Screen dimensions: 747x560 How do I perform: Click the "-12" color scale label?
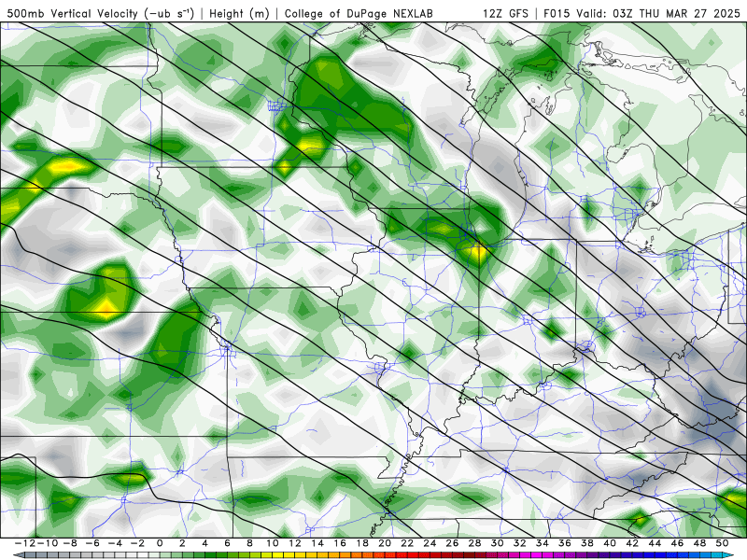coord(24,543)
